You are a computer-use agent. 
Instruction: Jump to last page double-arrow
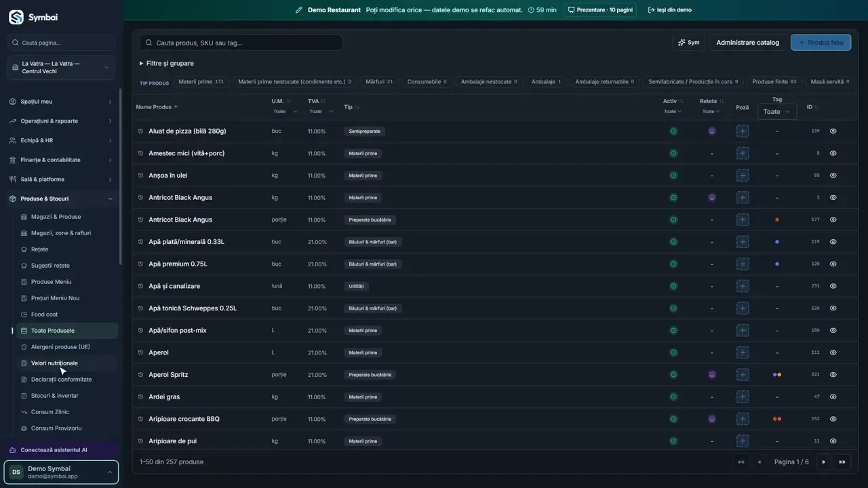click(x=842, y=462)
